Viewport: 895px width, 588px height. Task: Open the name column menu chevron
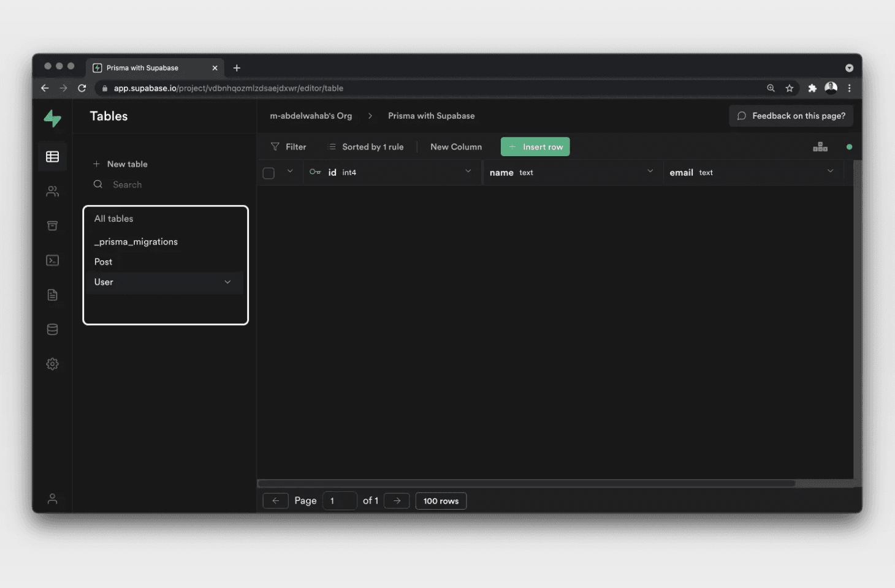(650, 171)
